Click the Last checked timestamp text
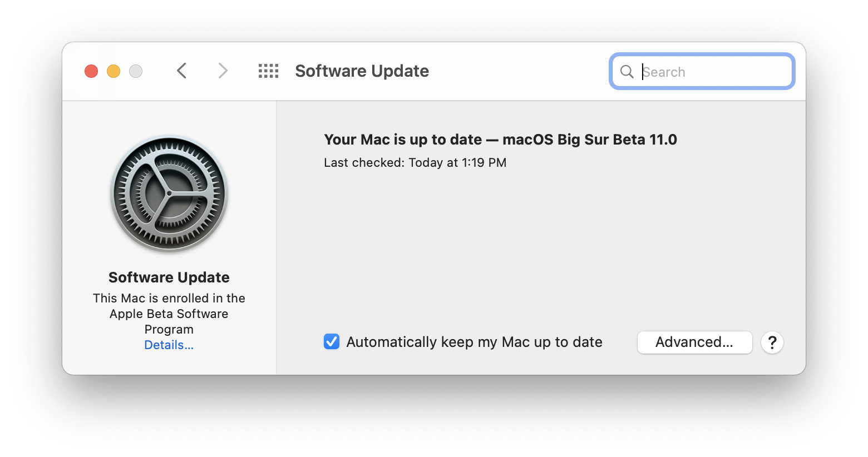The height and width of the screenshot is (457, 868). 415,163
